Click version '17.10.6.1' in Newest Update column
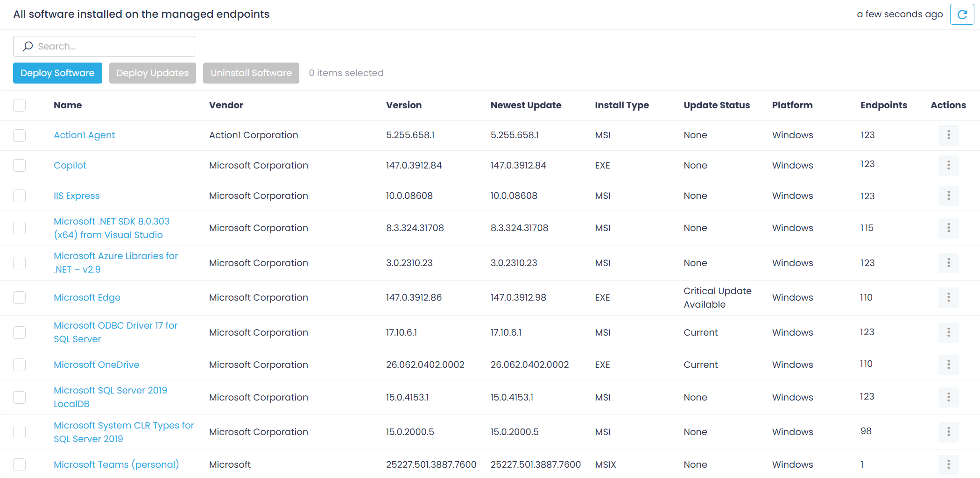980x478 pixels. click(x=506, y=332)
